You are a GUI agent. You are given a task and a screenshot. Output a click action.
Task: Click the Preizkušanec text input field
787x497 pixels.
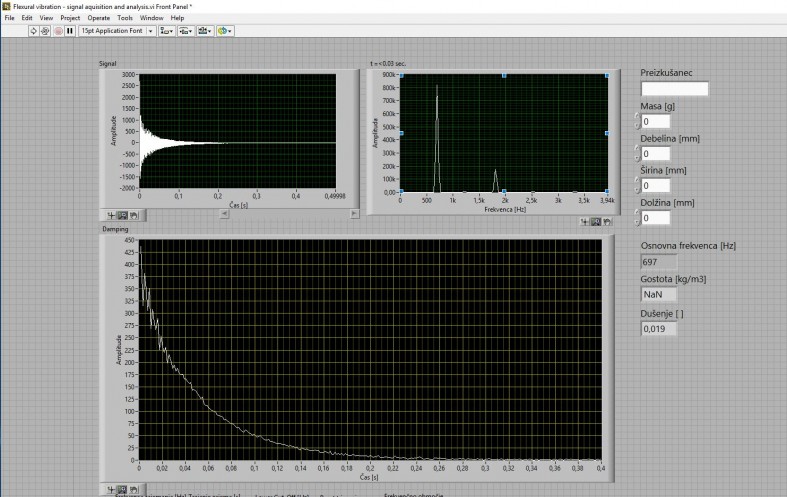tap(674, 89)
